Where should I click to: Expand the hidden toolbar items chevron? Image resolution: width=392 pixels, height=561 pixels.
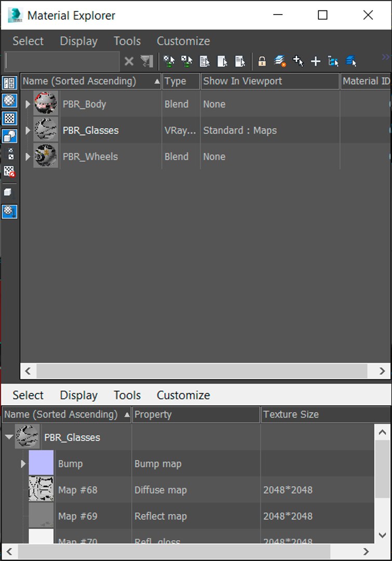pyautogui.click(x=386, y=57)
